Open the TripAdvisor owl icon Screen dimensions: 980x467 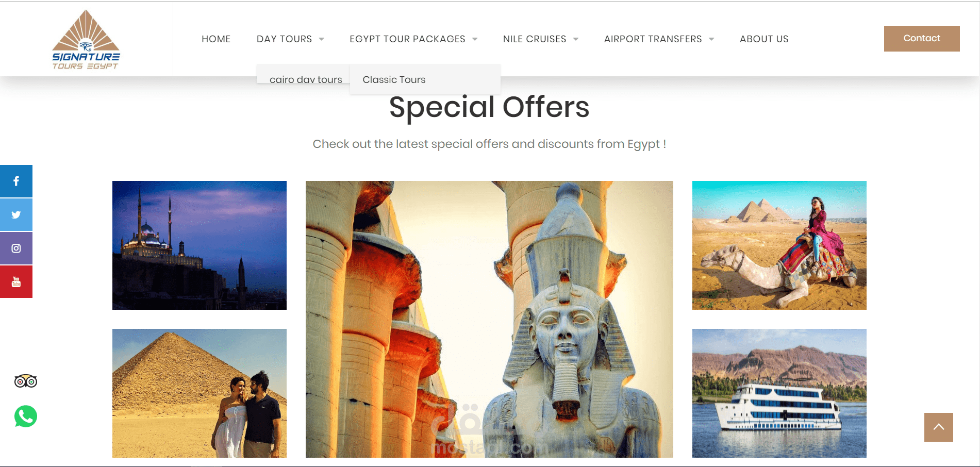(26, 381)
